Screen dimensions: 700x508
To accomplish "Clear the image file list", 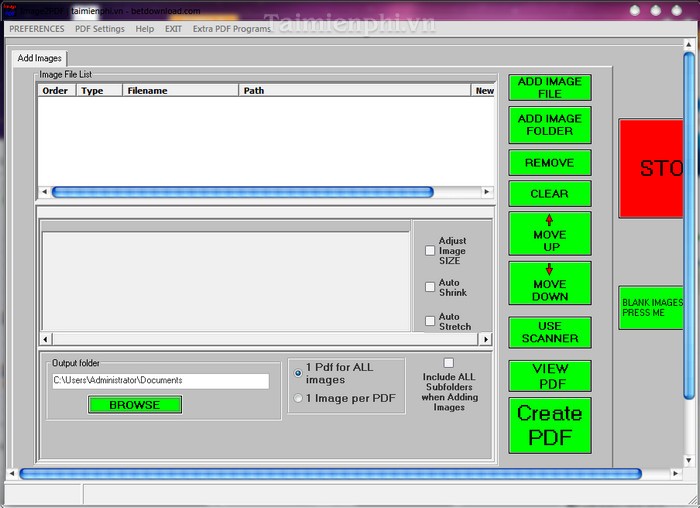I will pos(549,193).
